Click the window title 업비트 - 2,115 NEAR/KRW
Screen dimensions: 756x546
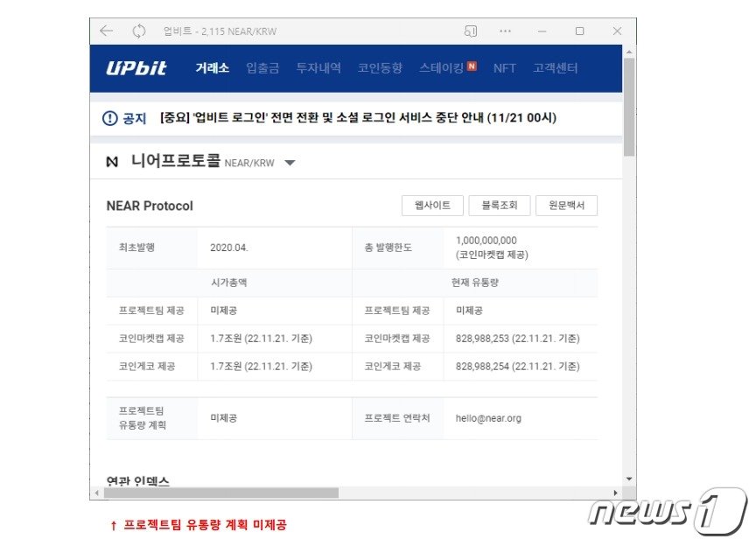click(220, 31)
